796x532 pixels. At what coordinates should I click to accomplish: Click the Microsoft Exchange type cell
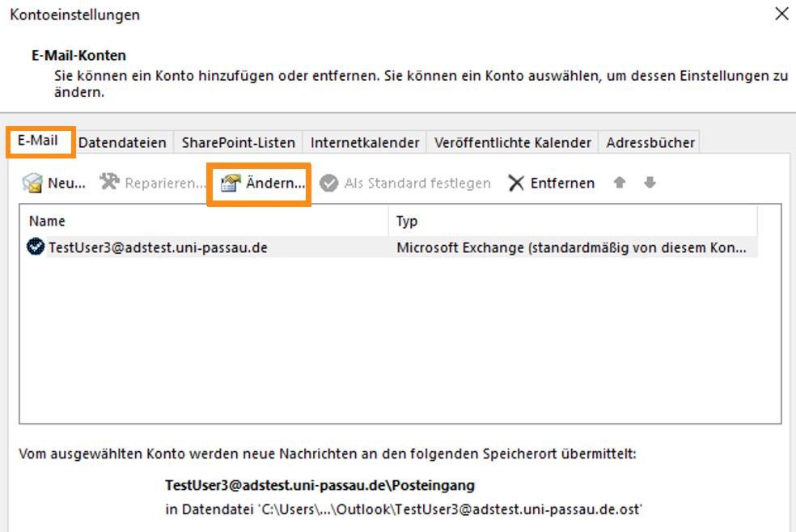coord(572,247)
